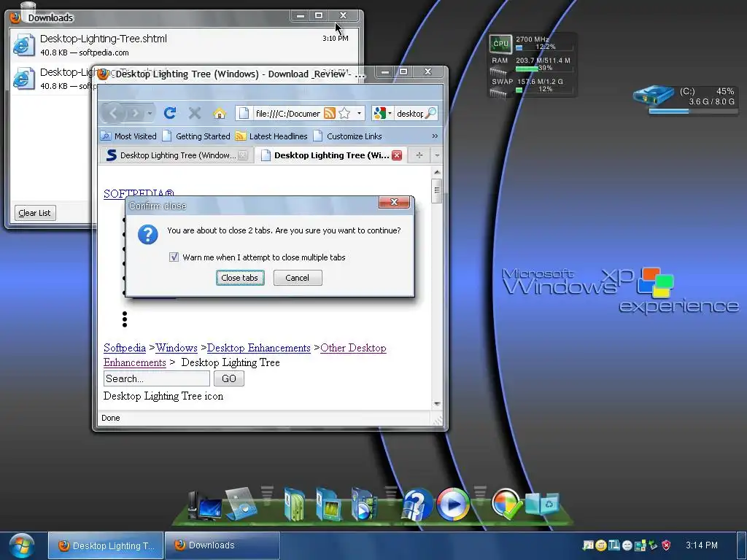Follow the Windows breadcrumb link

177,348
